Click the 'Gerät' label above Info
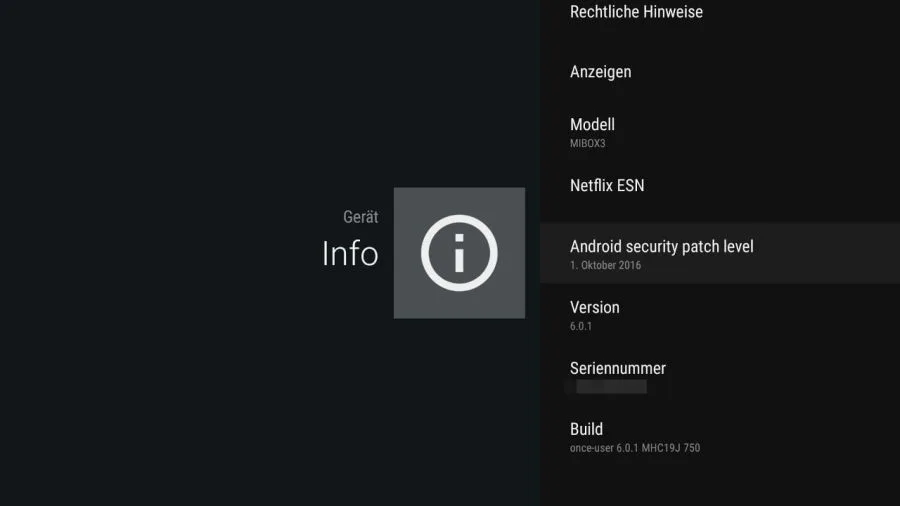Image resolution: width=900 pixels, height=506 pixels. 360,217
